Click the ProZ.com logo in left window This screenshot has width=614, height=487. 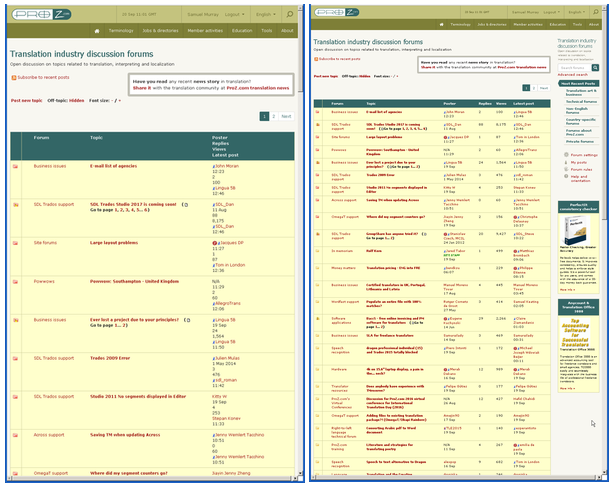(41, 14)
